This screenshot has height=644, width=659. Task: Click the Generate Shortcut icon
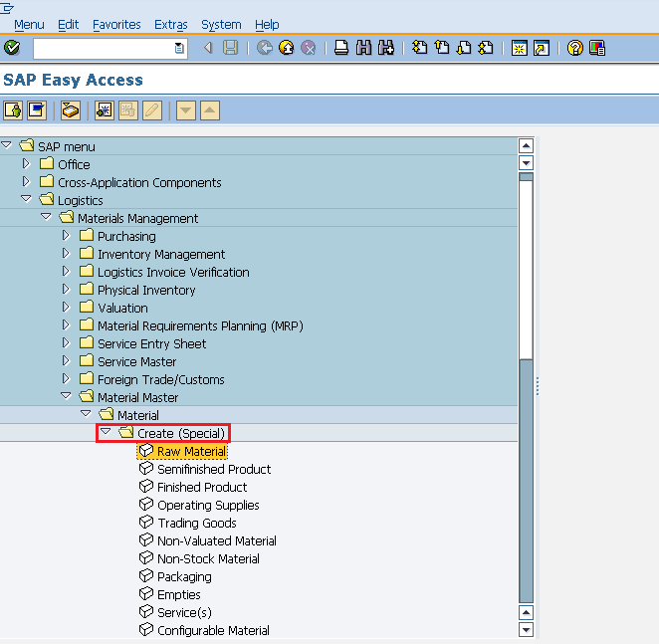[542, 48]
